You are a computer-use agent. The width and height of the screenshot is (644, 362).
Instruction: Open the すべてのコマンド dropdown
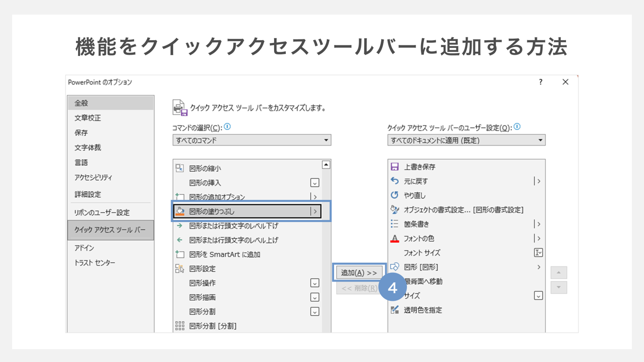pos(252,140)
